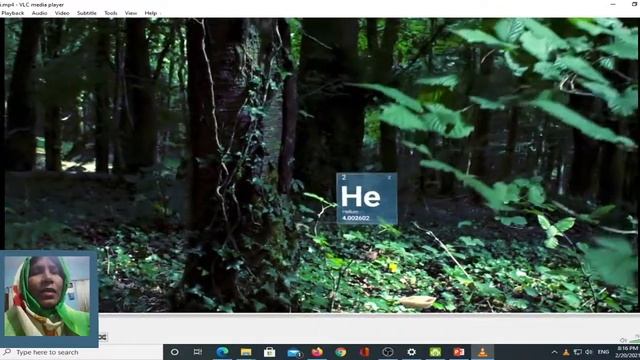
Task: Open the Video menu
Action: tap(62, 13)
